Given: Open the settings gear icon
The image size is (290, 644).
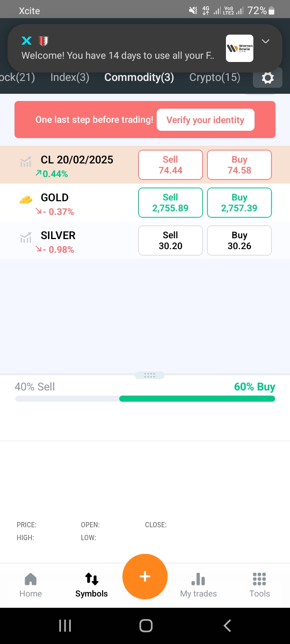Looking at the screenshot, I should (x=267, y=78).
